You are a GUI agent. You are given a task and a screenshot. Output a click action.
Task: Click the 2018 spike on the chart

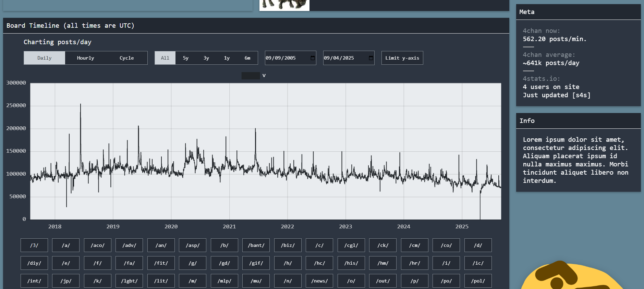(81, 105)
